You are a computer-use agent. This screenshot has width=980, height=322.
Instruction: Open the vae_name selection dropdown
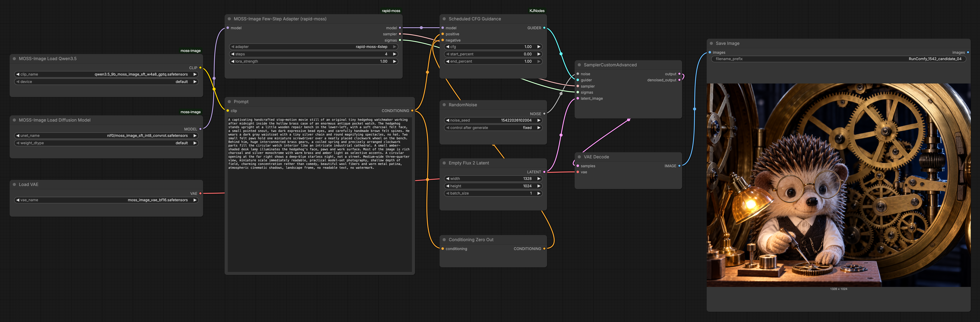click(107, 200)
